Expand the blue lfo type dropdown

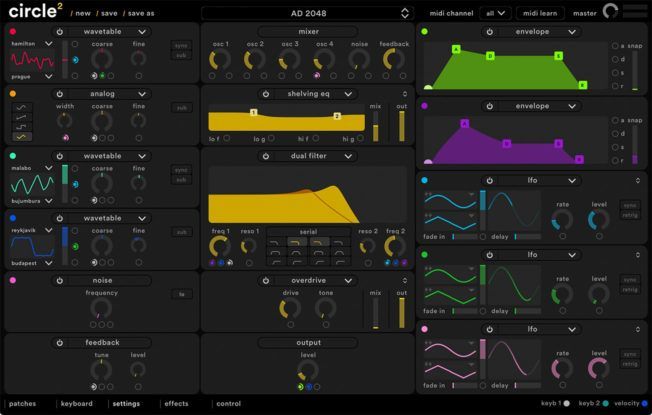(572, 180)
